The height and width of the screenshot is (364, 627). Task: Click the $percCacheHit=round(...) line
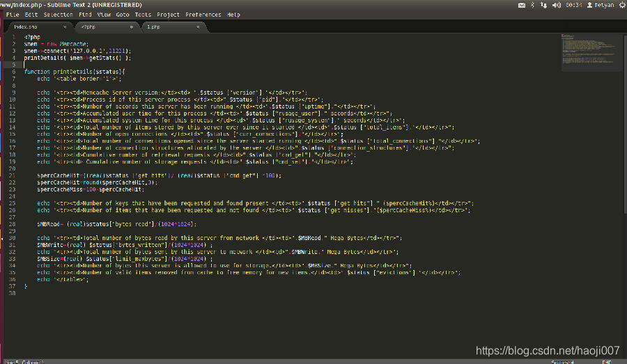point(97,182)
